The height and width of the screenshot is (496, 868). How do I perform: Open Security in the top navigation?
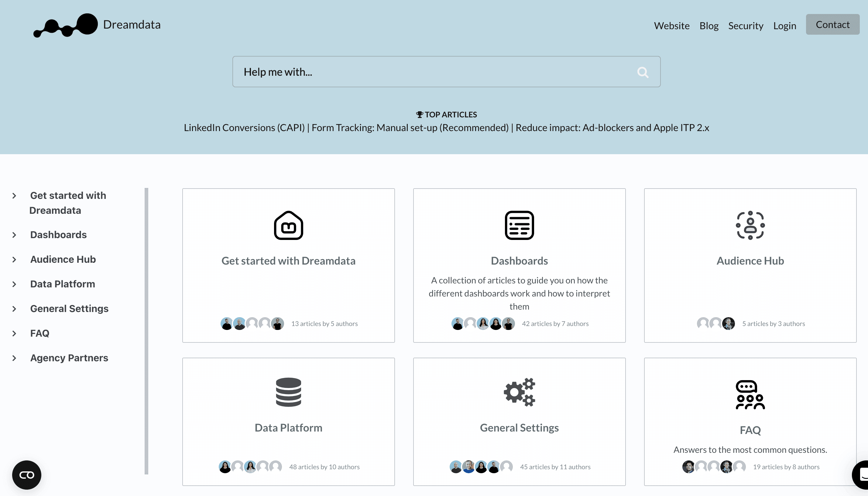pos(746,26)
